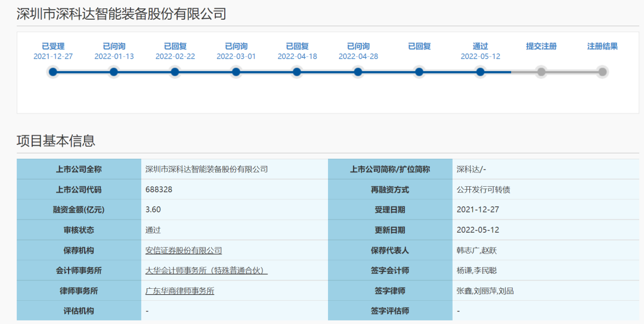The width and height of the screenshot is (644, 324).
Task: Click the 受理日期 value 2021-12-27
Action: coord(478,209)
